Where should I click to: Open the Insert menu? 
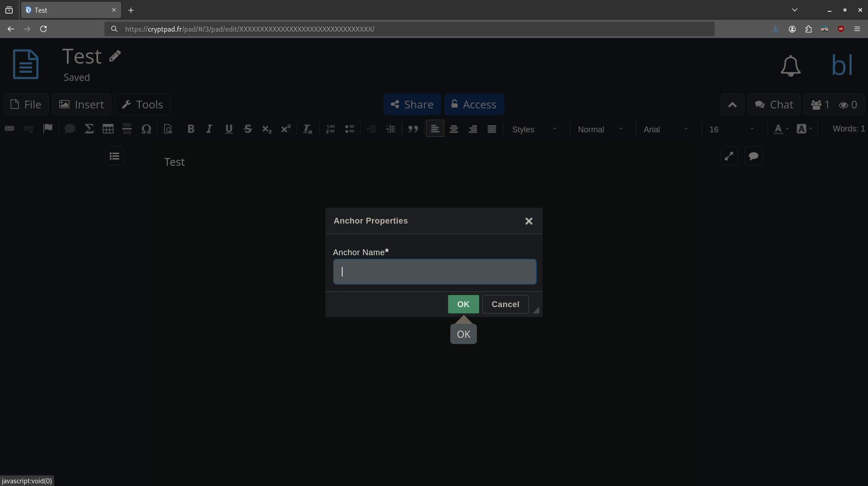[81, 104]
